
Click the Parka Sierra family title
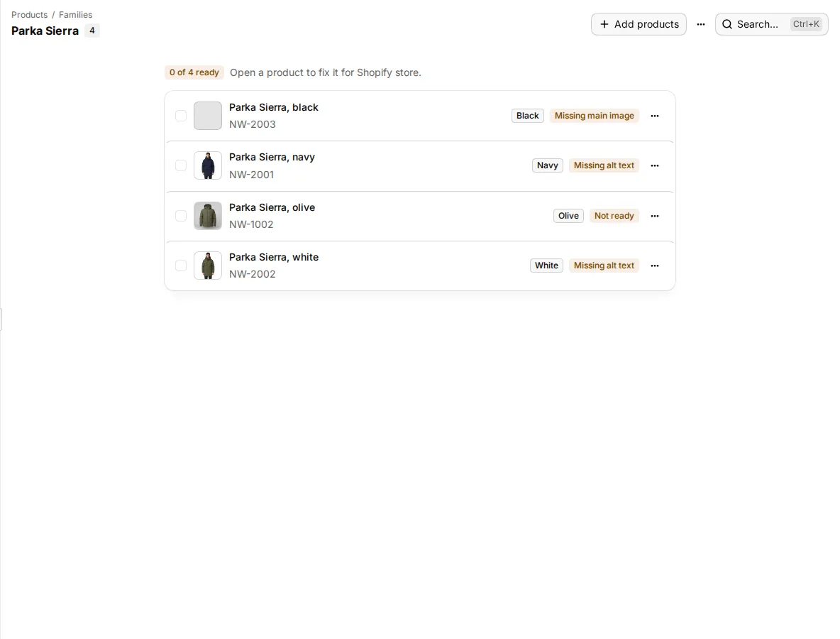tap(45, 31)
